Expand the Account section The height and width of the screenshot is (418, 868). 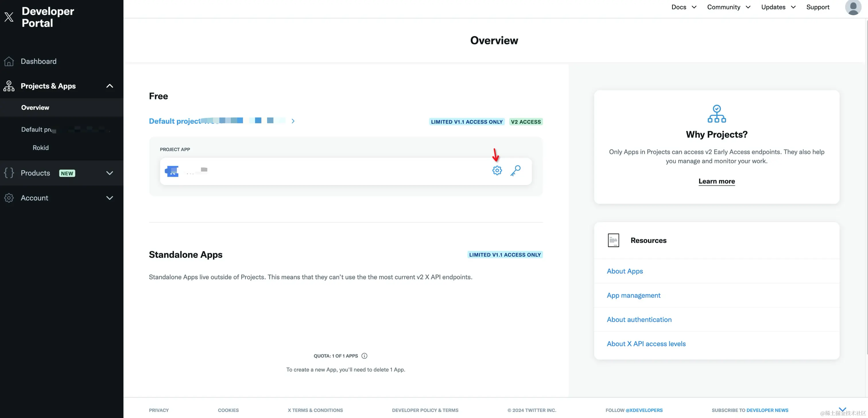[x=110, y=198]
